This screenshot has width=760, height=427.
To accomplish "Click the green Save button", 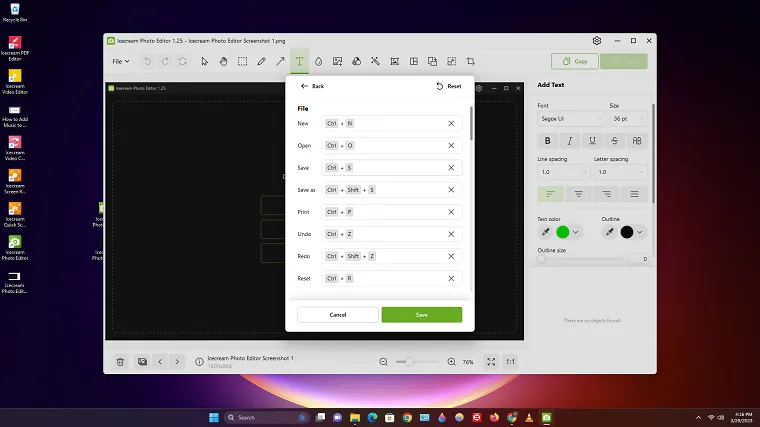I will pos(421,314).
